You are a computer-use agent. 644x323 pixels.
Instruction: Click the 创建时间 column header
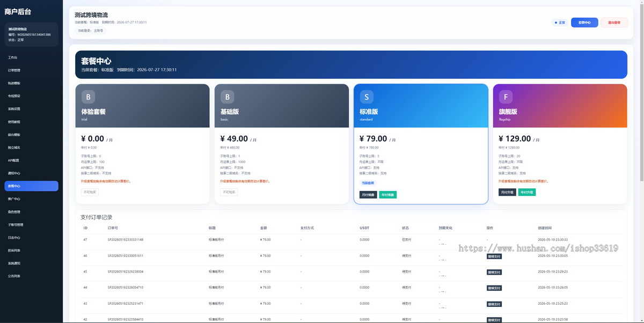tap(544, 228)
